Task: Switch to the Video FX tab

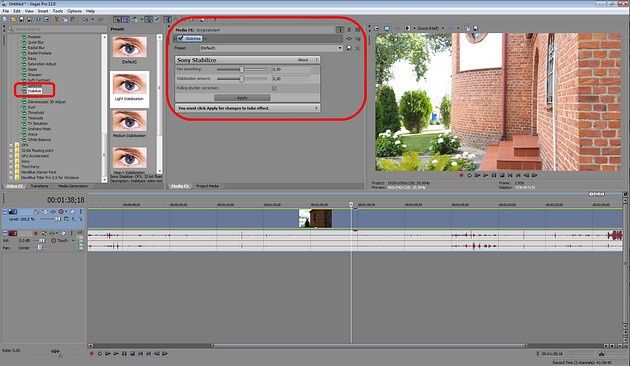Action: click(x=15, y=186)
